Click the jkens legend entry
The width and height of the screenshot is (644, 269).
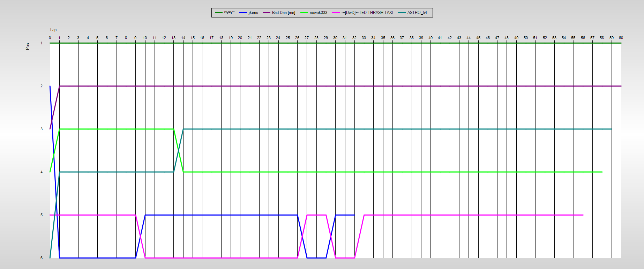pyautogui.click(x=253, y=13)
